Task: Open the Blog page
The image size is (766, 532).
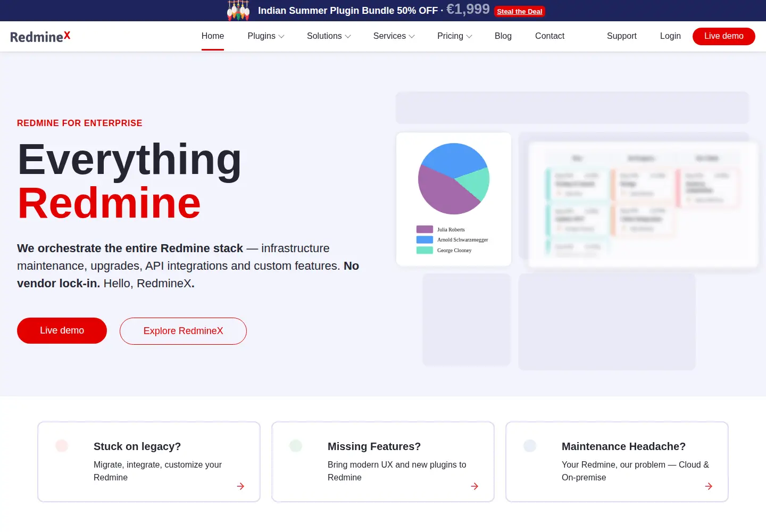Action: click(x=503, y=36)
